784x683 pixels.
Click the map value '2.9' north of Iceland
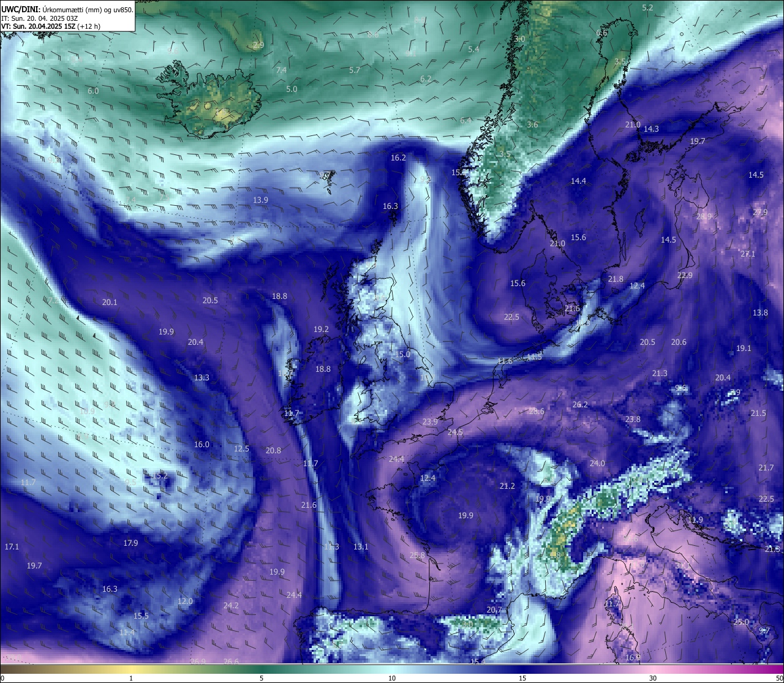[258, 45]
